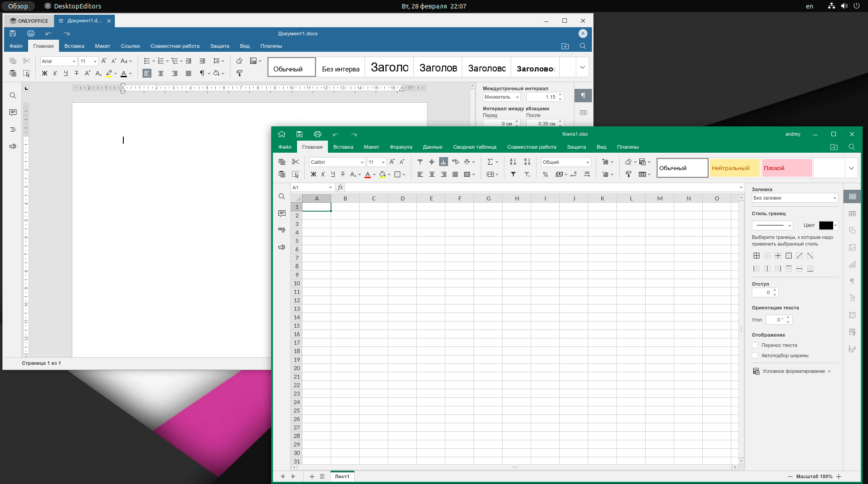The width and height of the screenshot is (868, 484).
Task: Click print icon in spreadsheet title bar
Action: tap(318, 134)
